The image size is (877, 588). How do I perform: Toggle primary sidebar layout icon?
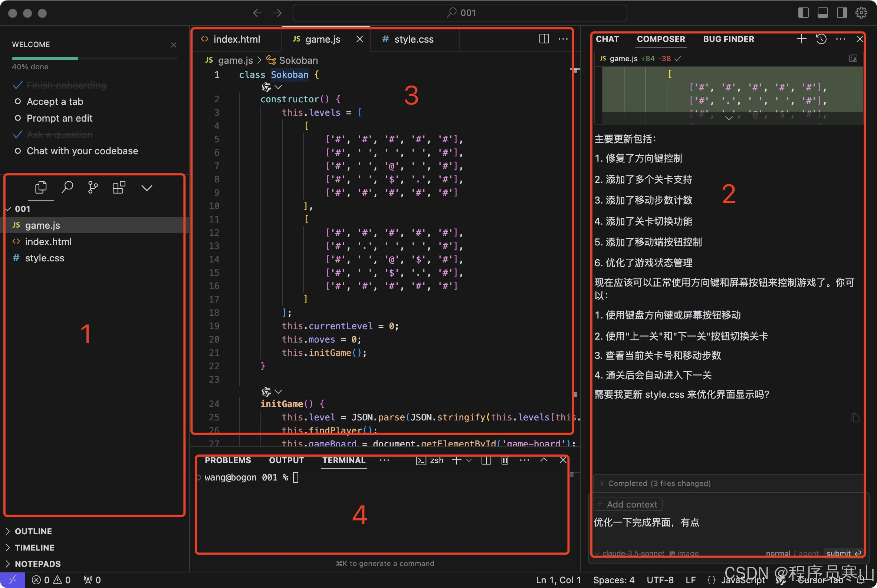(803, 13)
